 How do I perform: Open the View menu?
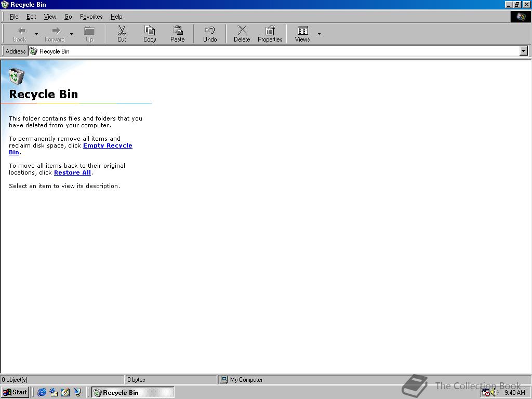tap(50, 17)
